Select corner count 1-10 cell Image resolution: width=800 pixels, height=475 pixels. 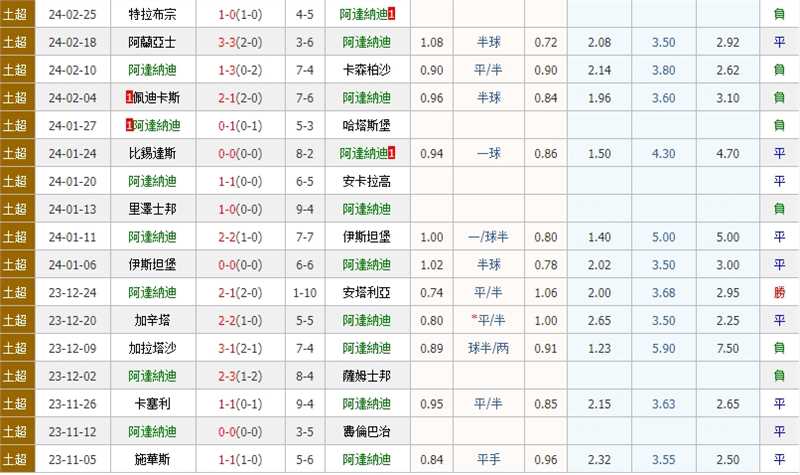(x=304, y=292)
